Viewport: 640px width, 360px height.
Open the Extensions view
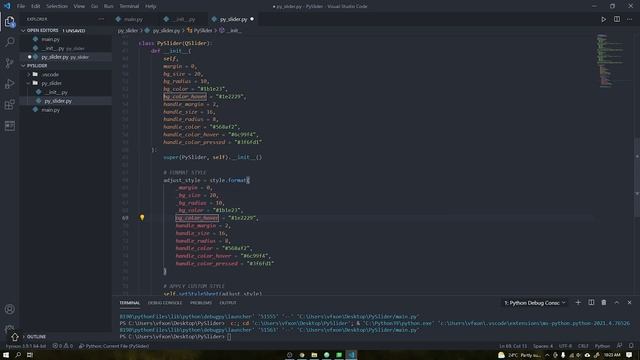[x=10, y=104]
